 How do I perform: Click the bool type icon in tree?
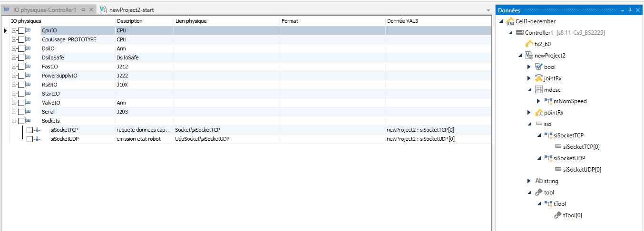[x=538, y=67]
